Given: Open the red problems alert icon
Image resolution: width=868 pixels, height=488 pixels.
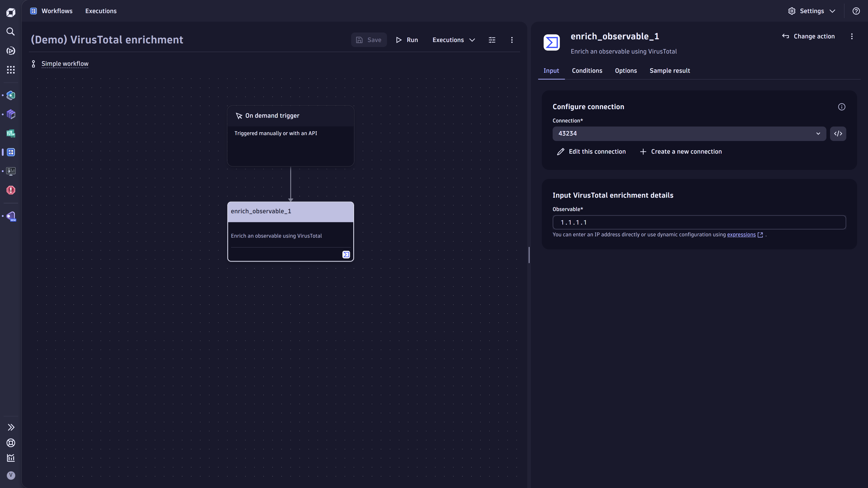Looking at the screenshot, I should (x=11, y=190).
